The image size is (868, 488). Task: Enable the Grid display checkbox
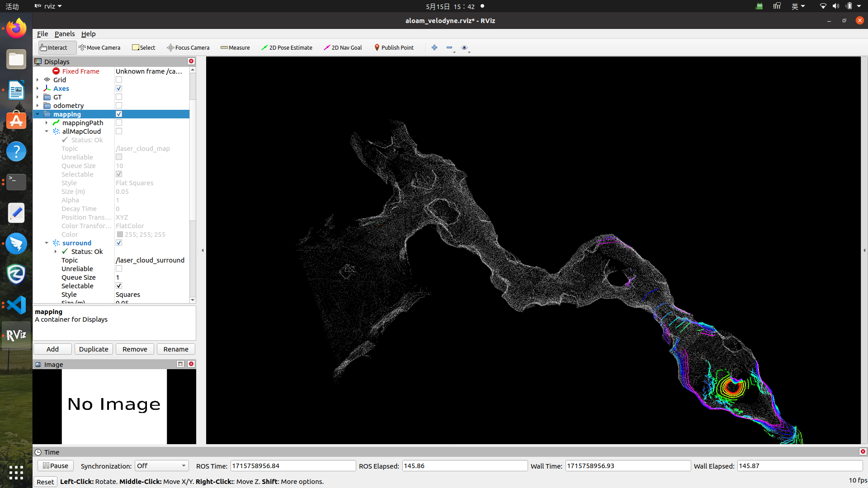click(x=119, y=80)
